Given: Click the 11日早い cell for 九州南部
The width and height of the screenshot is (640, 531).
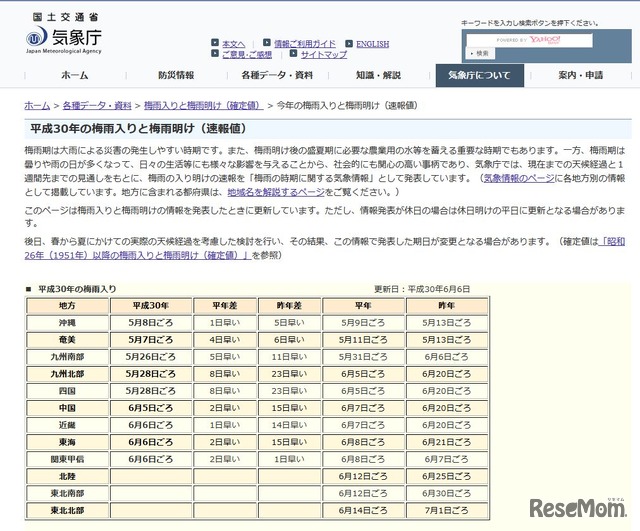Looking at the screenshot, I should pyautogui.click(x=289, y=357).
